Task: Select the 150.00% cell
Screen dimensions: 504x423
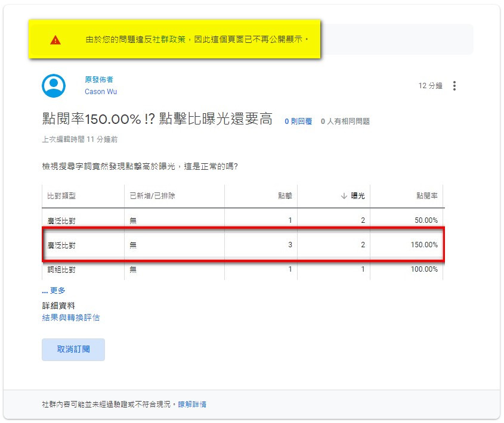Action: click(424, 245)
